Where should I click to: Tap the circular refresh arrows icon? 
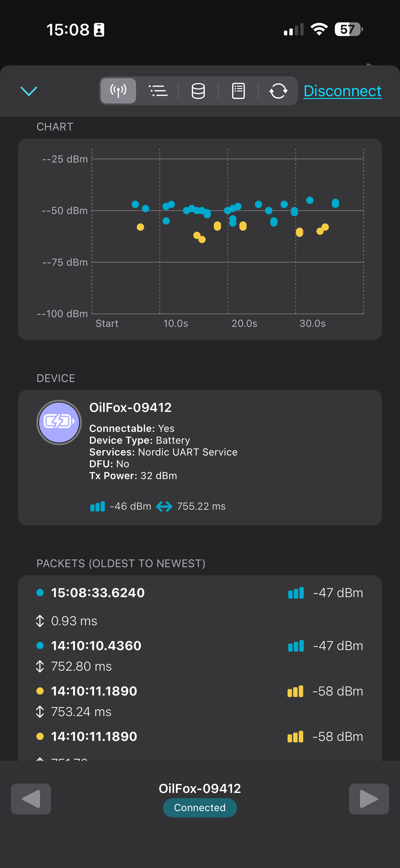(x=278, y=91)
